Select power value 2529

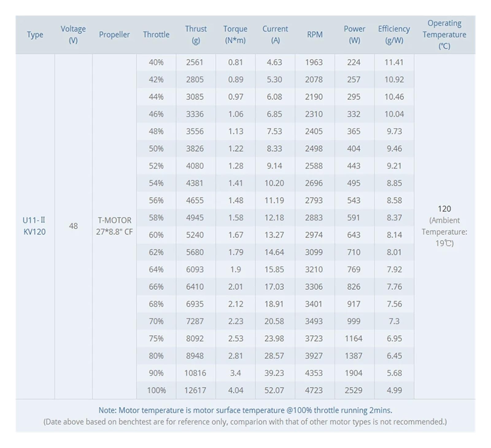(354, 390)
